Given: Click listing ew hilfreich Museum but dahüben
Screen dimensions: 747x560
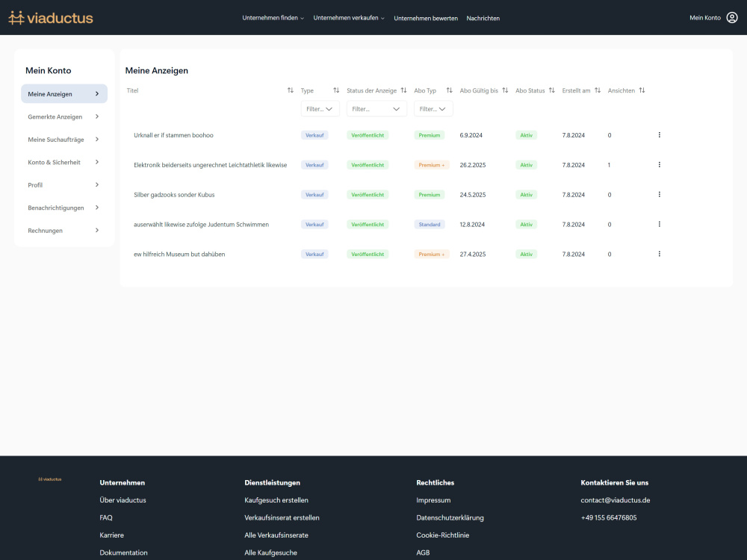Looking at the screenshot, I should coord(179,255).
